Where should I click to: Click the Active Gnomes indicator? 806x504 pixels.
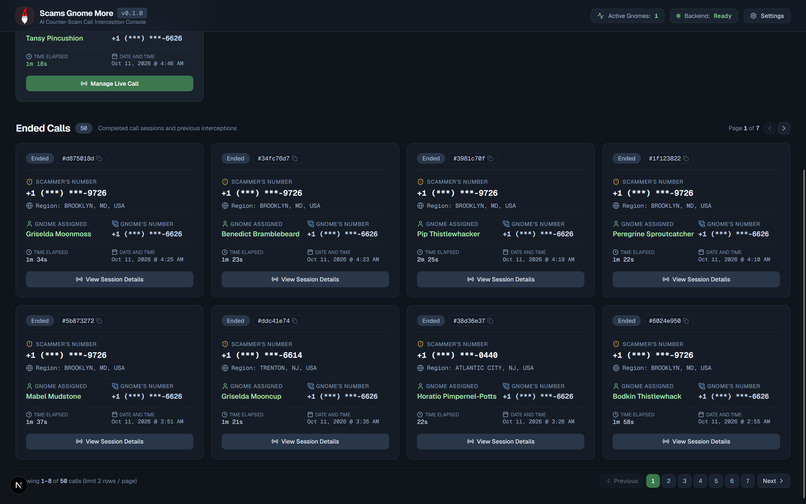pyautogui.click(x=627, y=16)
